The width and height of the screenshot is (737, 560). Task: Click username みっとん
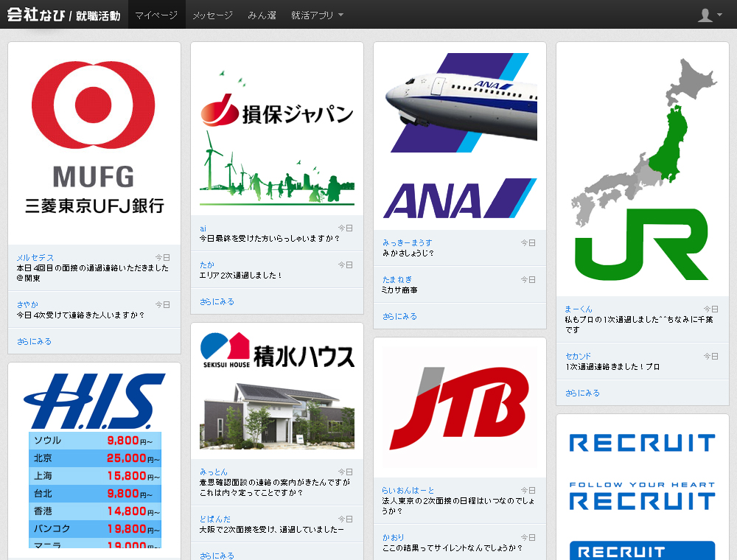[214, 472]
